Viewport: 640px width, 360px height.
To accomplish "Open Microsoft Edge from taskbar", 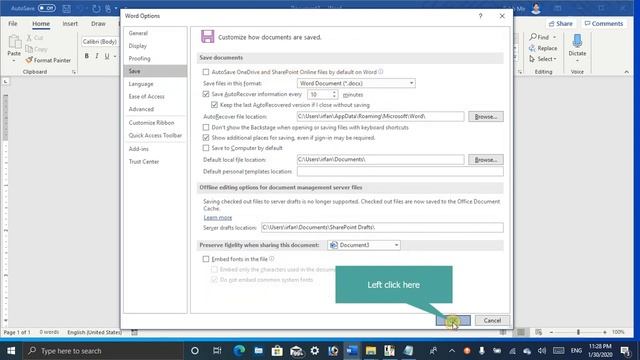I will [x=239, y=351].
